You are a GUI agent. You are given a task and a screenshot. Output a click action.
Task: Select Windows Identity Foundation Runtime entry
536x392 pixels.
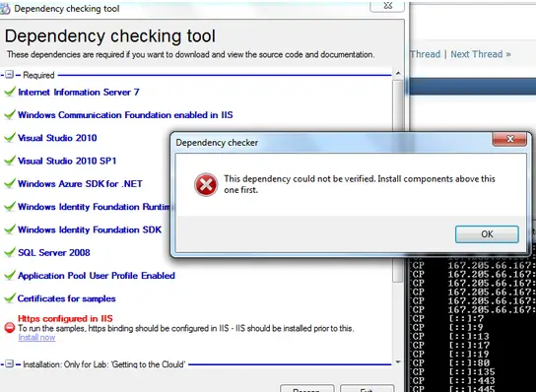(94, 207)
